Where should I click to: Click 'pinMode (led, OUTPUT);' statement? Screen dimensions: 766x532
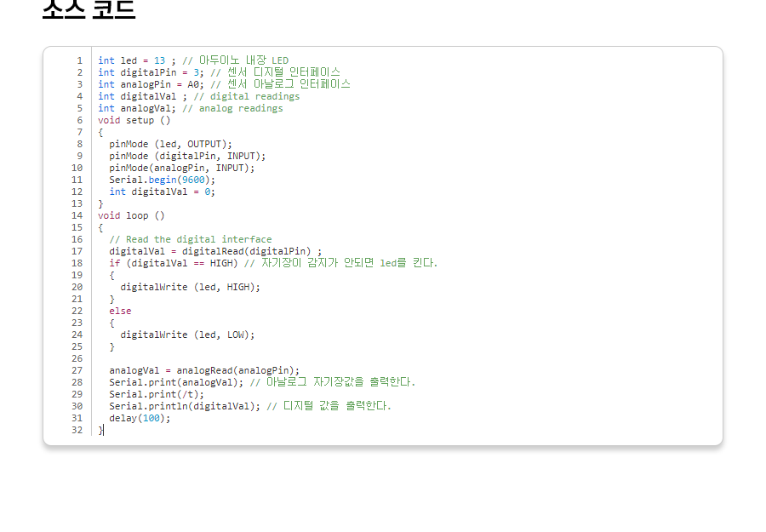[x=170, y=144]
